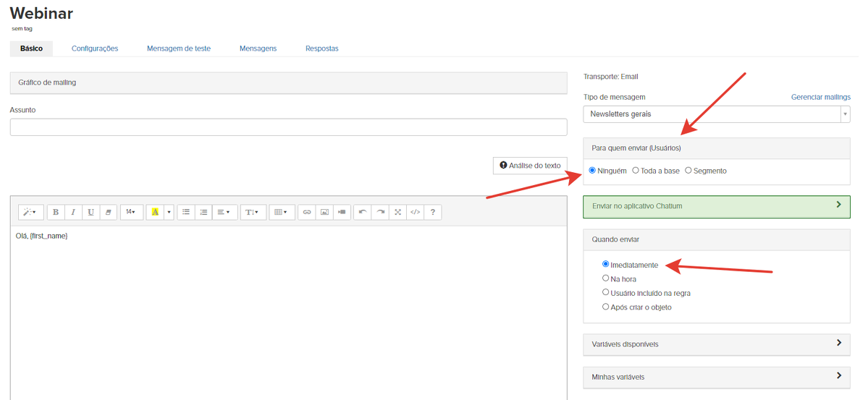This screenshot has width=868, height=400.
Task: Insert a picture into the message
Action: (x=324, y=212)
